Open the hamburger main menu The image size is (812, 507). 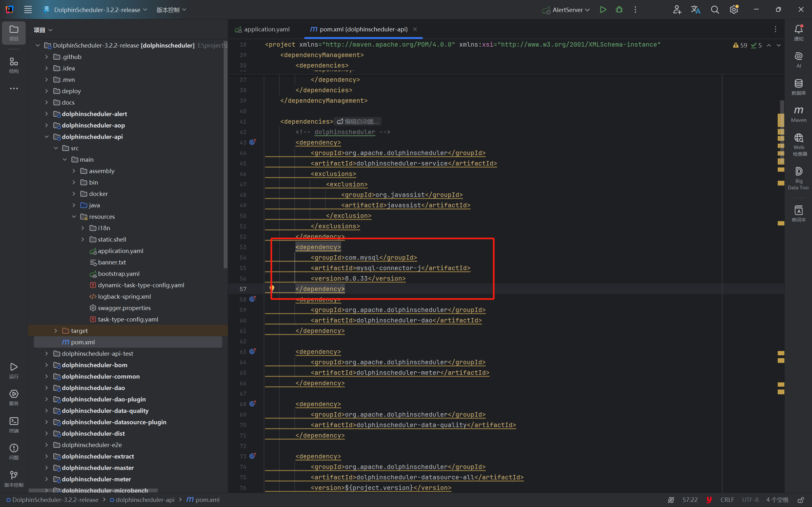coord(28,10)
